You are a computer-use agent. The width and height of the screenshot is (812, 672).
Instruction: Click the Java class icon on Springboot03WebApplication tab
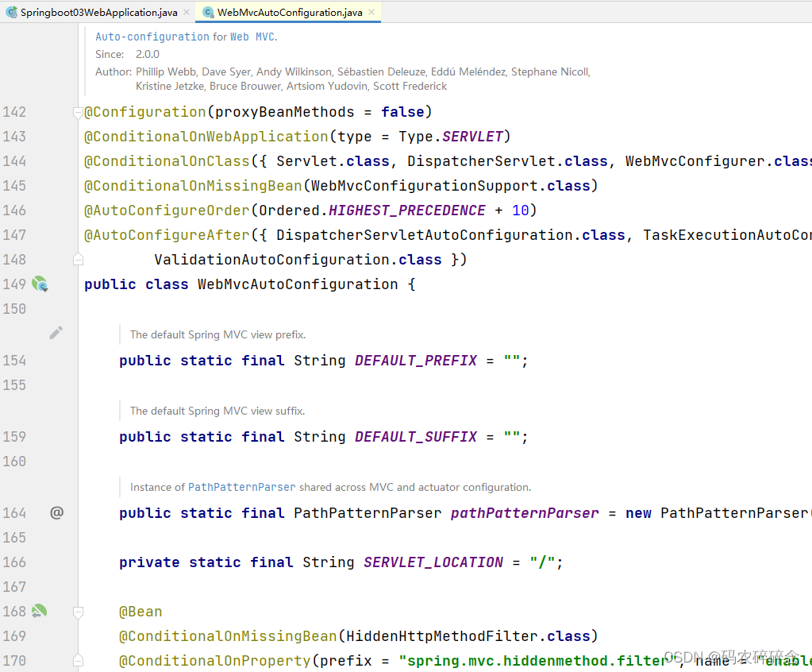click(11, 12)
